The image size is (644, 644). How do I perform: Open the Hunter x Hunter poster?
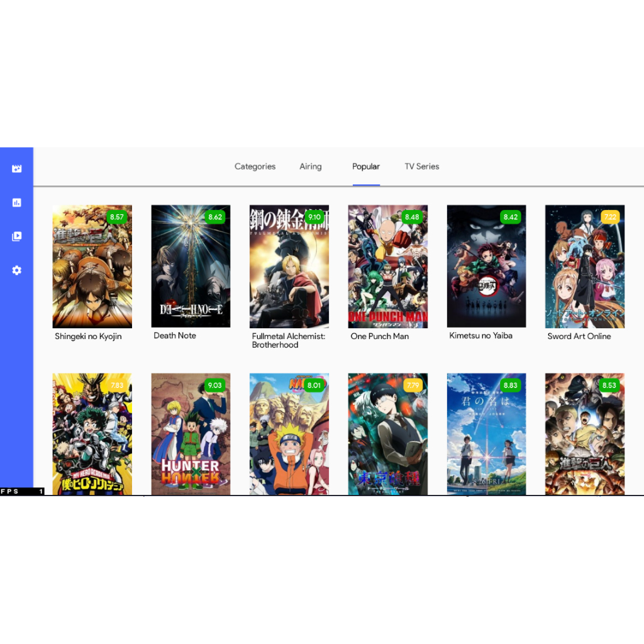[191, 434]
